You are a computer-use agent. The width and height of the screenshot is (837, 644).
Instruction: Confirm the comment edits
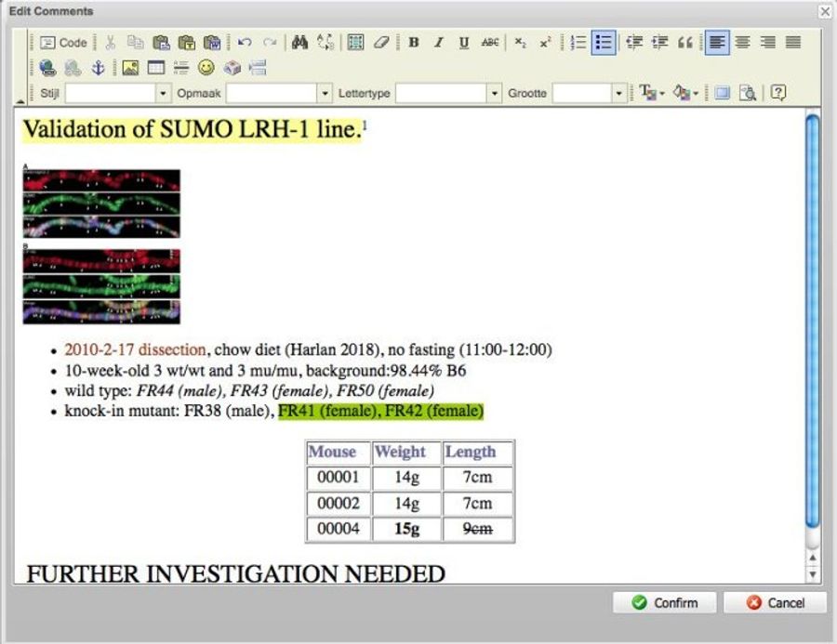click(x=664, y=602)
